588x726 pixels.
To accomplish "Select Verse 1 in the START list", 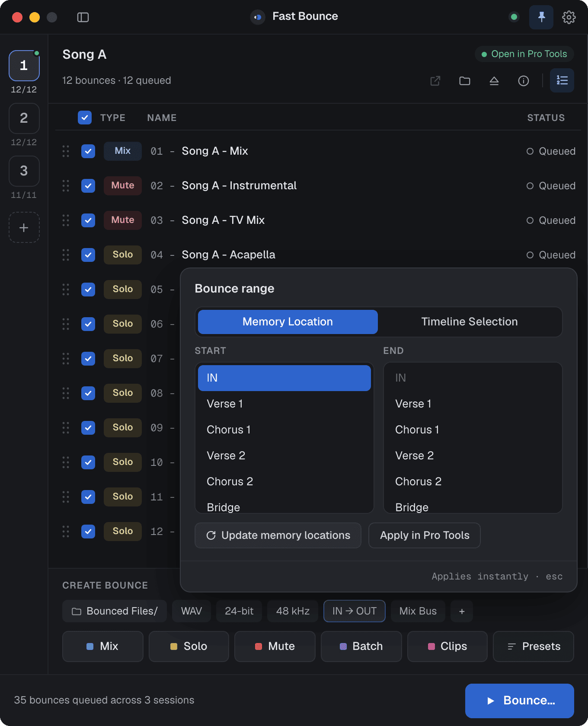I will click(284, 404).
